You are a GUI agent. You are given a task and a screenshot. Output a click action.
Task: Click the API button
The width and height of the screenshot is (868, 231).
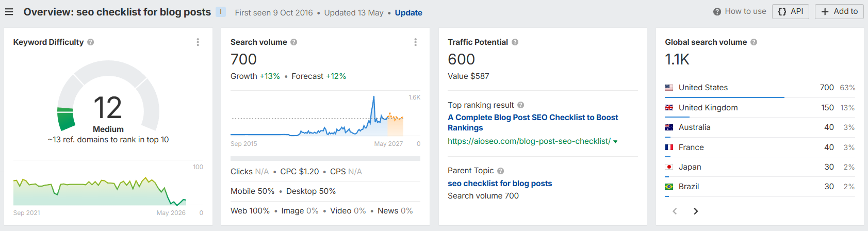point(791,11)
